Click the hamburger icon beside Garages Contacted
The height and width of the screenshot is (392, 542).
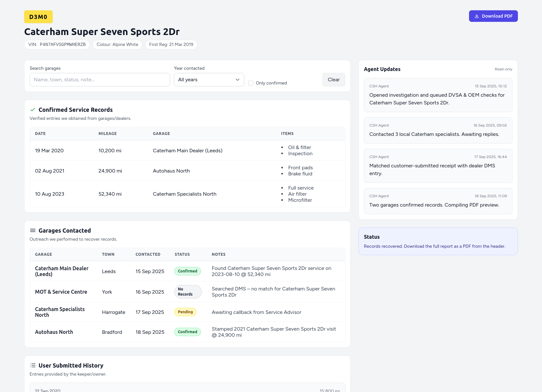pos(32,230)
